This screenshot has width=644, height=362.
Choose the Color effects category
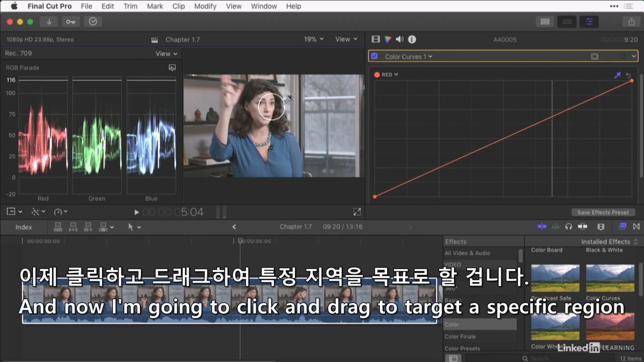pyautogui.click(x=480, y=324)
